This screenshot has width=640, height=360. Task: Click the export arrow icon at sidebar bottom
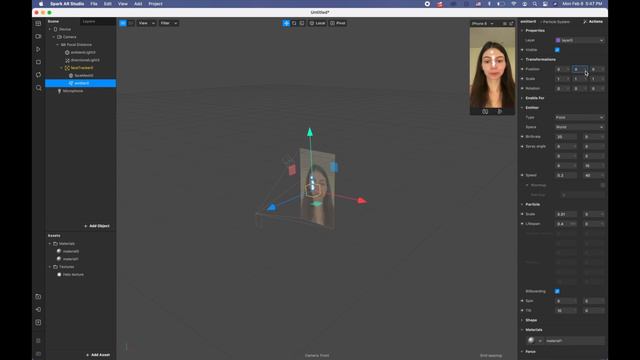[x=38, y=309]
